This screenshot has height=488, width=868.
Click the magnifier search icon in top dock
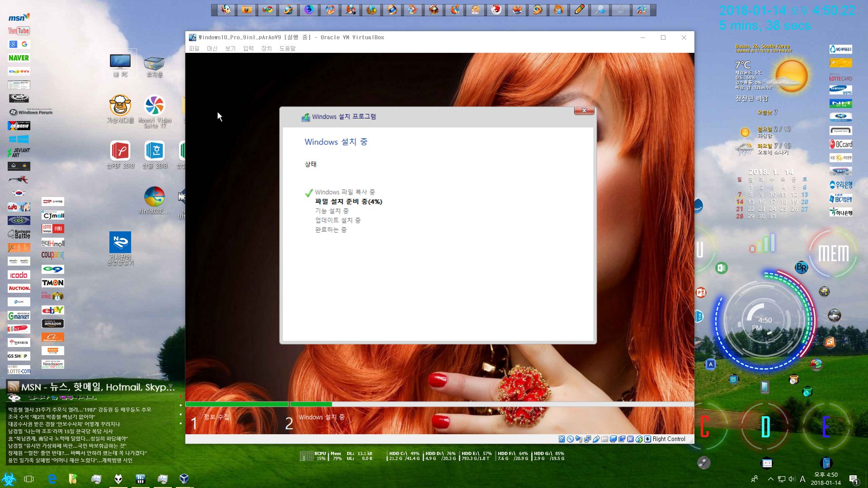tap(600, 9)
